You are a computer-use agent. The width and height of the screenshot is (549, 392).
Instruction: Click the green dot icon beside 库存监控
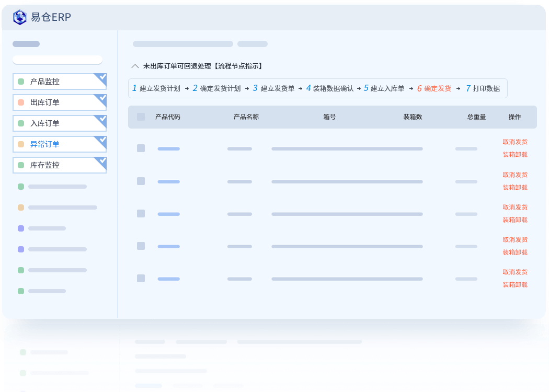tap(21, 165)
